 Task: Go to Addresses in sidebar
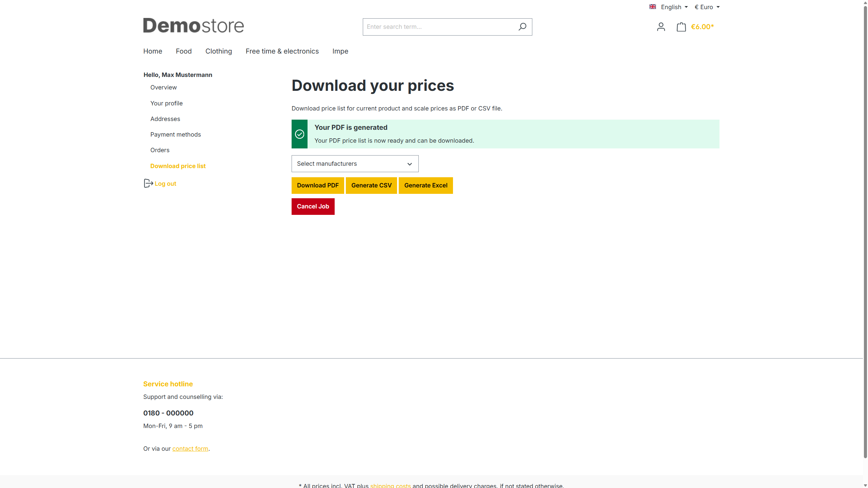pos(165,119)
